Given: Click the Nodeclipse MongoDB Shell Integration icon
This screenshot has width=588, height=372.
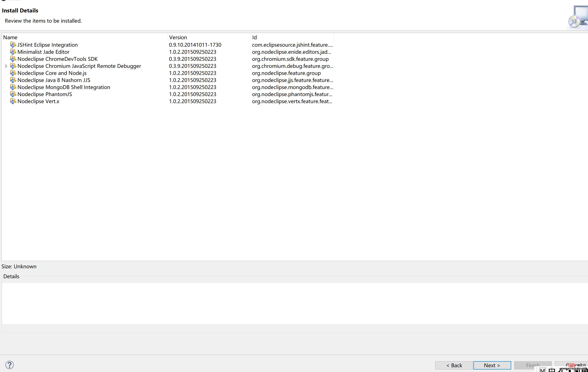Looking at the screenshot, I should click(x=13, y=87).
